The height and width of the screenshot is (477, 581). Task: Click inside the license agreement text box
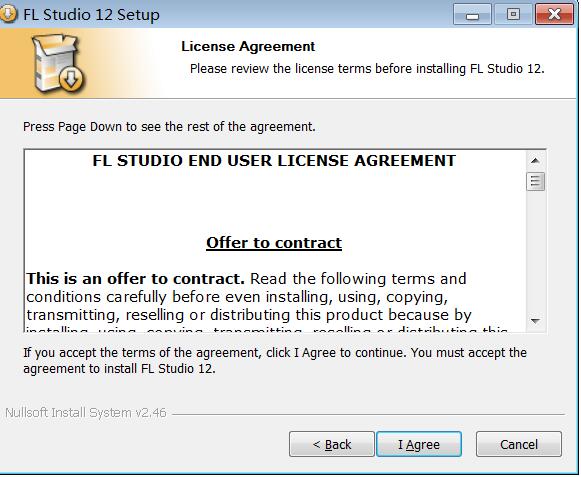pyautogui.click(x=275, y=241)
